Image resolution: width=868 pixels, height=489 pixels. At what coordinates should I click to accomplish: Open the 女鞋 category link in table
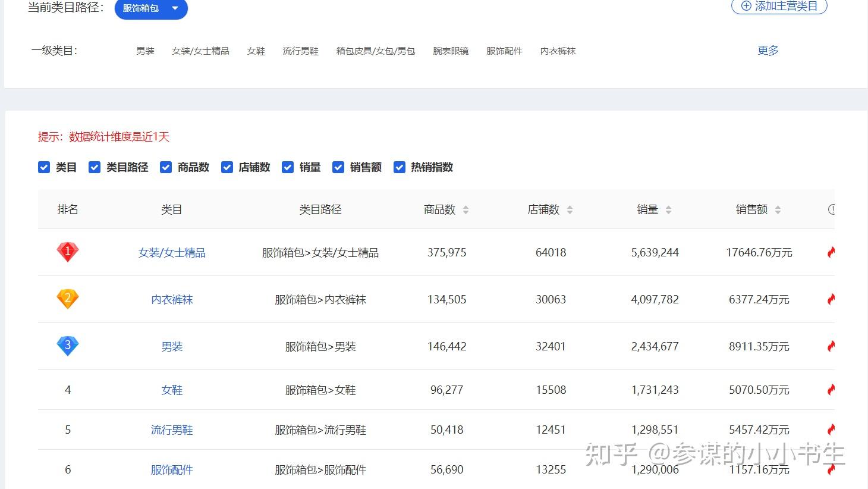point(172,390)
